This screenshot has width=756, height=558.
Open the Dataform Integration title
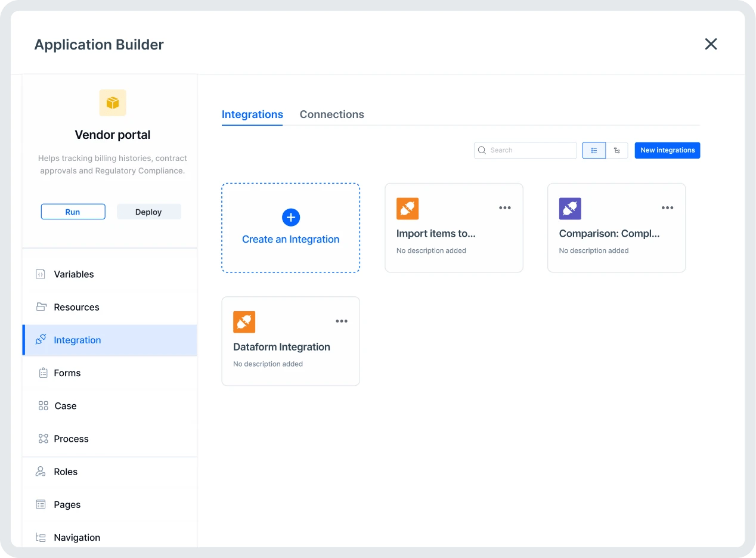point(281,347)
